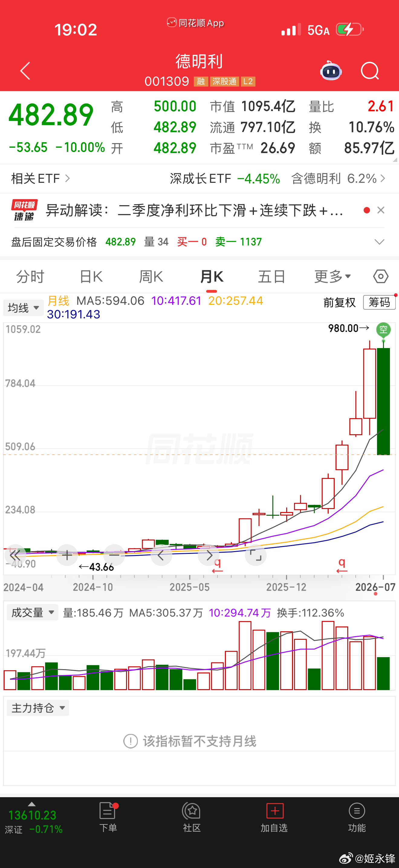Open the AI robot assistant
The width and height of the screenshot is (399, 868).
click(x=331, y=71)
